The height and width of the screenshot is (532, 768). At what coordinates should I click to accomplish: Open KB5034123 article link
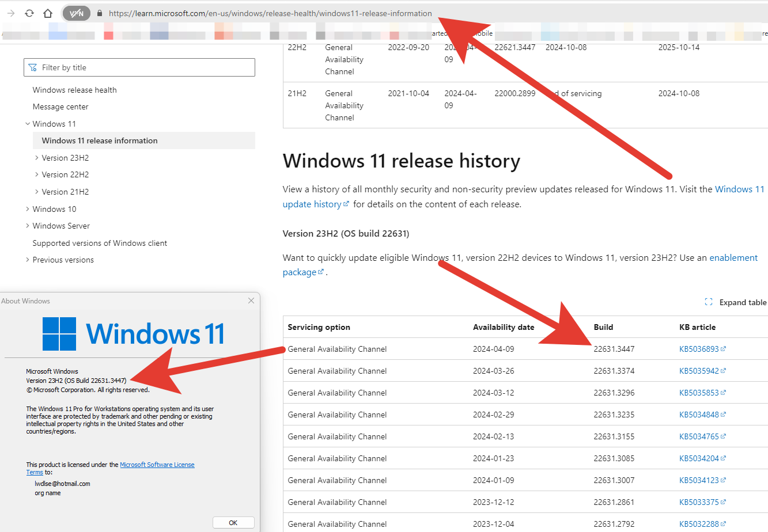pos(702,480)
